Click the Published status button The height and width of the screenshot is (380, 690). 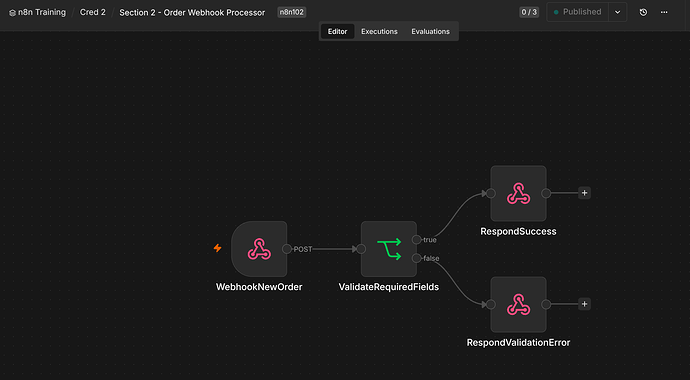pos(578,12)
